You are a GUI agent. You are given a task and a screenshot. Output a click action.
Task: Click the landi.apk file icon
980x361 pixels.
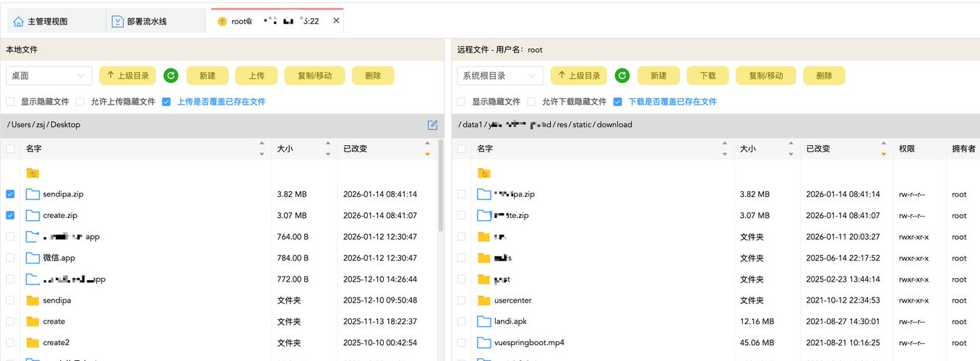coord(484,321)
